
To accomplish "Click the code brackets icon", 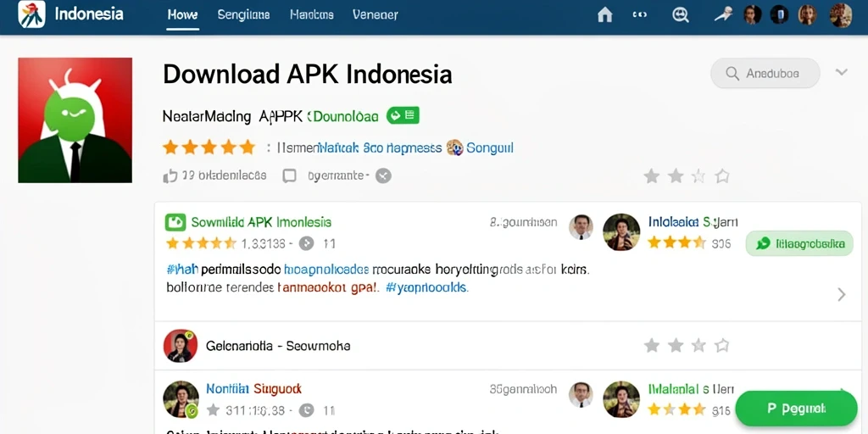I will [x=639, y=15].
